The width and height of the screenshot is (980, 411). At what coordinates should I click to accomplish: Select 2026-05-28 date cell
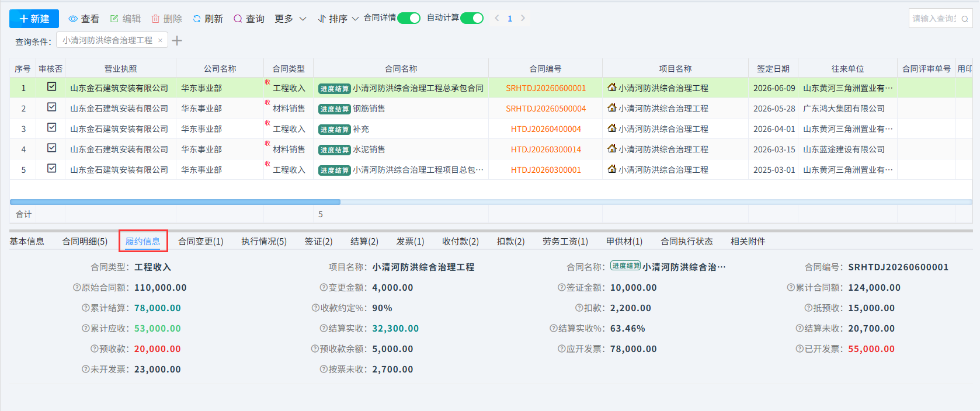[x=774, y=109]
